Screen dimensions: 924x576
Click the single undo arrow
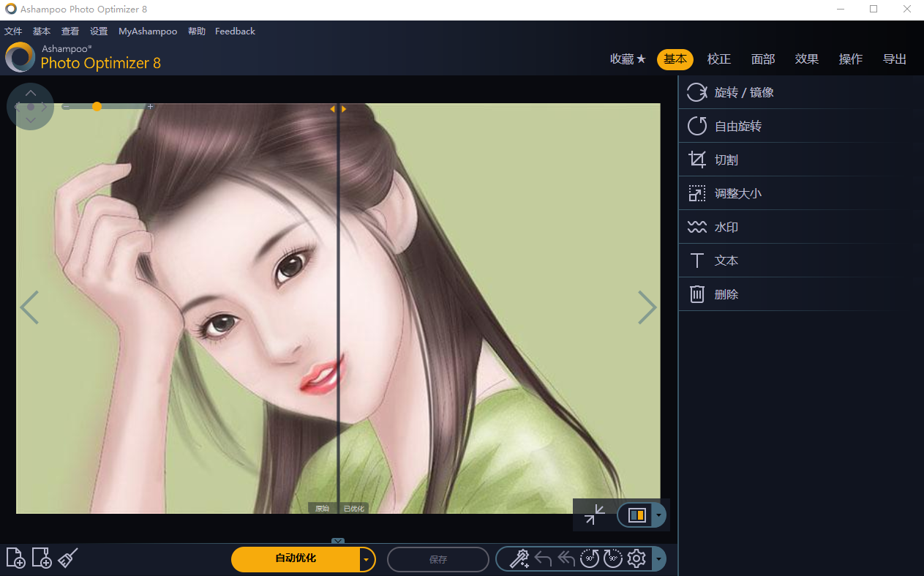(543, 559)
